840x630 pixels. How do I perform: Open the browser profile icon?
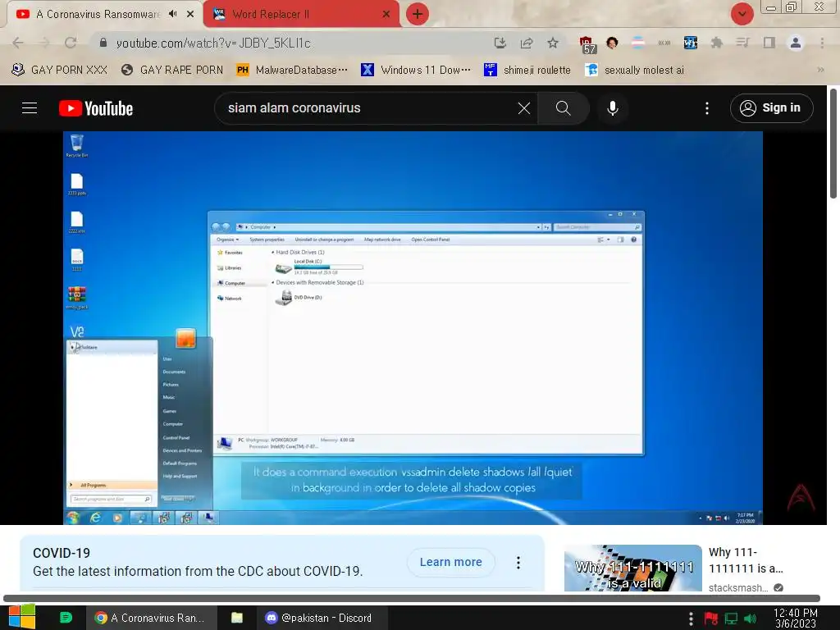click(796, 43)
